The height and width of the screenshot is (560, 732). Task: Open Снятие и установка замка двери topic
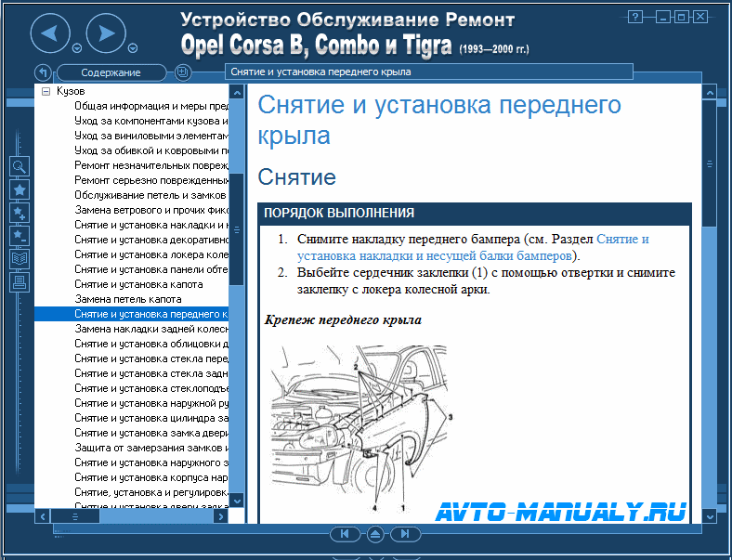click(x=151, y=433)
